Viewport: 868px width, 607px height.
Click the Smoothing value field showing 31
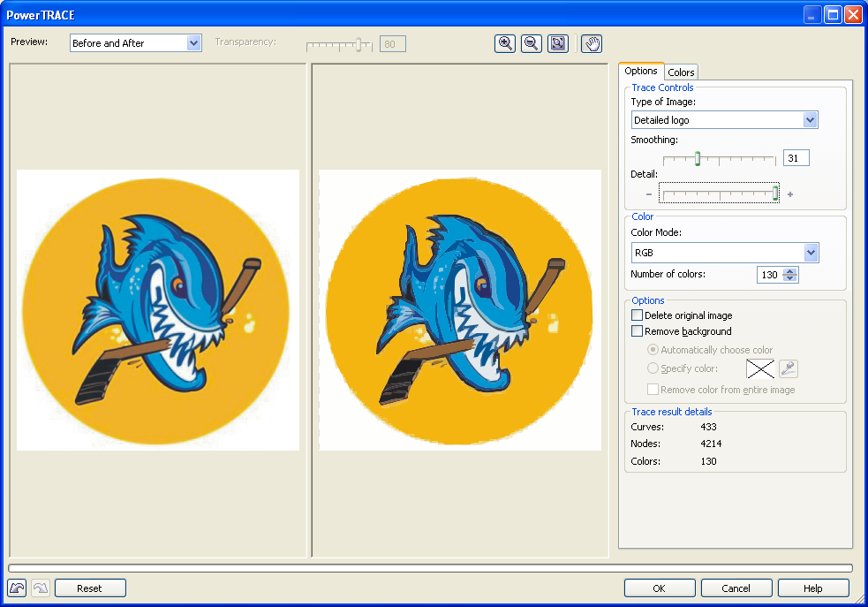pos(796,158)
